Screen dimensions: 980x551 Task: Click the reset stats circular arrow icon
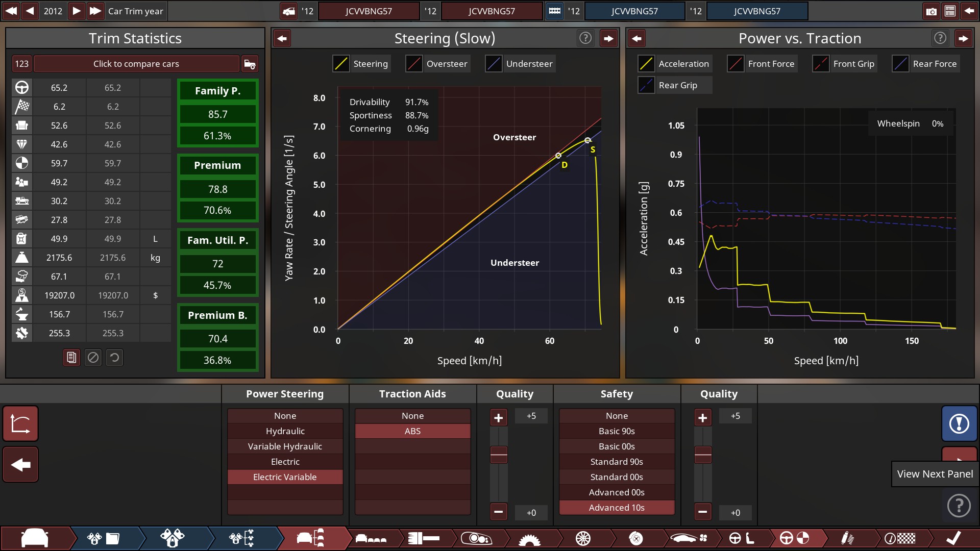point(114,358)
